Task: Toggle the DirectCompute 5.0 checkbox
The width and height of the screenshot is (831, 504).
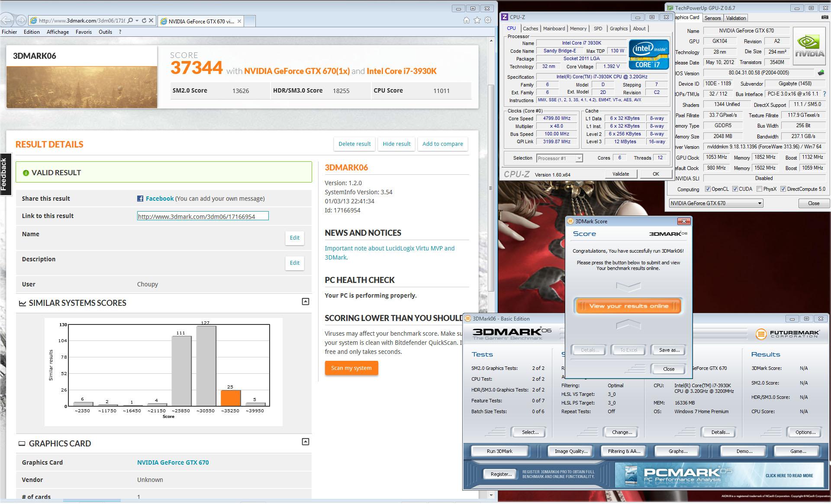Action: (x=783, y=189)
